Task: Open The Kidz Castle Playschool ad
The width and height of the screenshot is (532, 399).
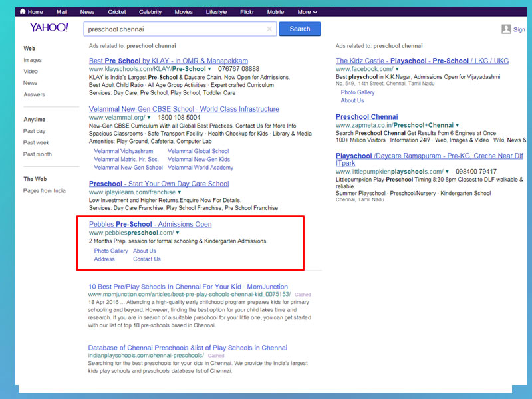Action: [422, 61]
